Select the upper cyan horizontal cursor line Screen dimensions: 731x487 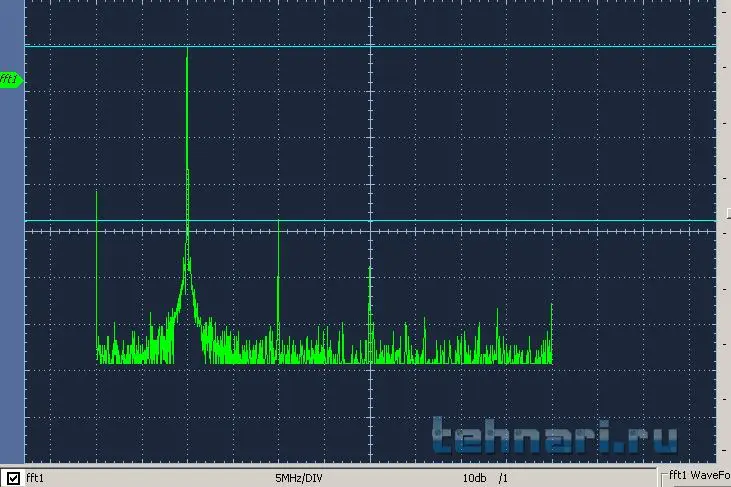tap(370, 46)
